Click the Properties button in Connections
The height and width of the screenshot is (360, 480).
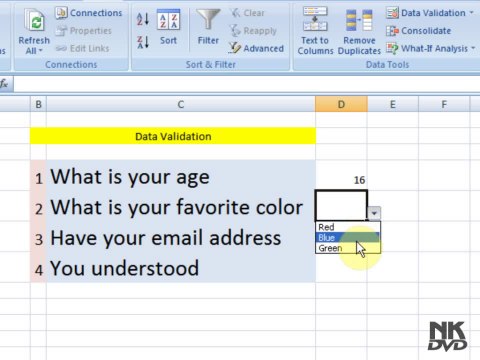coord(83,31)
